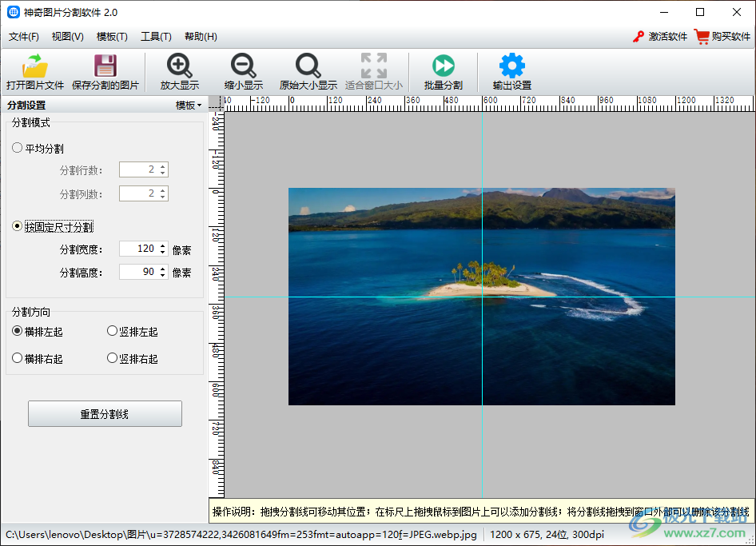This screenshot has width=756, height=546.
Task: Click the split width input field
Action: coord(138,249)
